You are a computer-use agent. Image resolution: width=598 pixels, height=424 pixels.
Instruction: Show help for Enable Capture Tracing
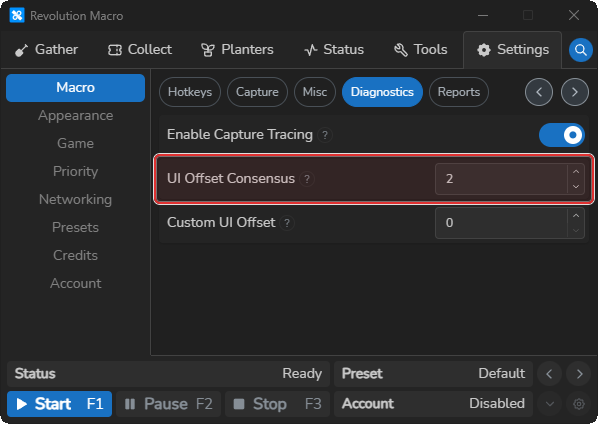[325, 135]
